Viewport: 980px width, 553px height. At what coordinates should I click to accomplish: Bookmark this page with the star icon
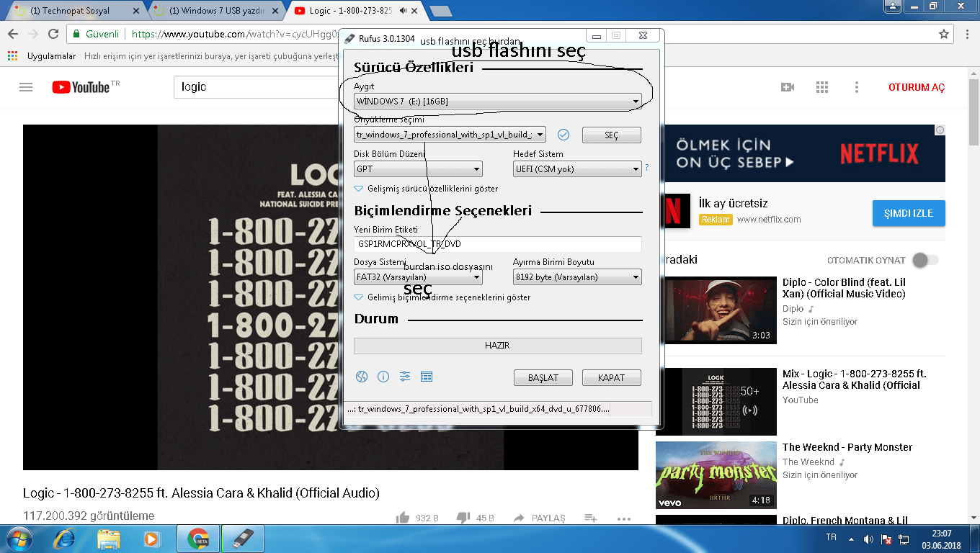click(944, 34)
